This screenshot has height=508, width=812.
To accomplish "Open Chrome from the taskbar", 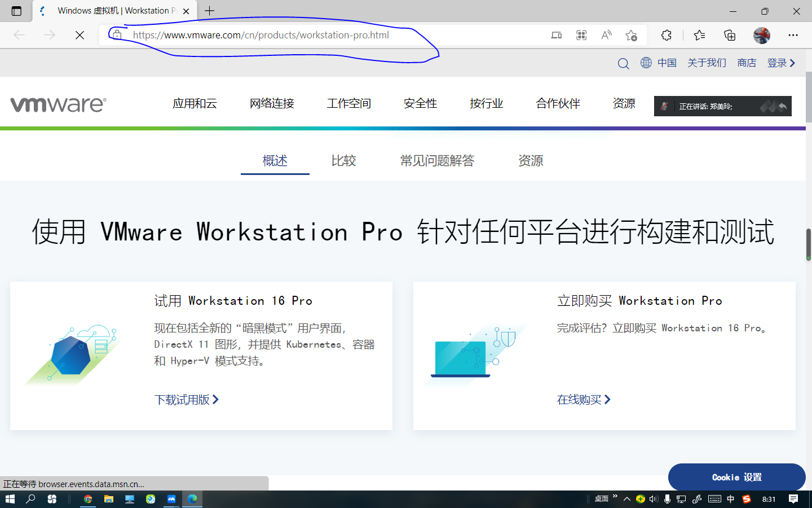I will pyautogui.click(x=88, y=499).
